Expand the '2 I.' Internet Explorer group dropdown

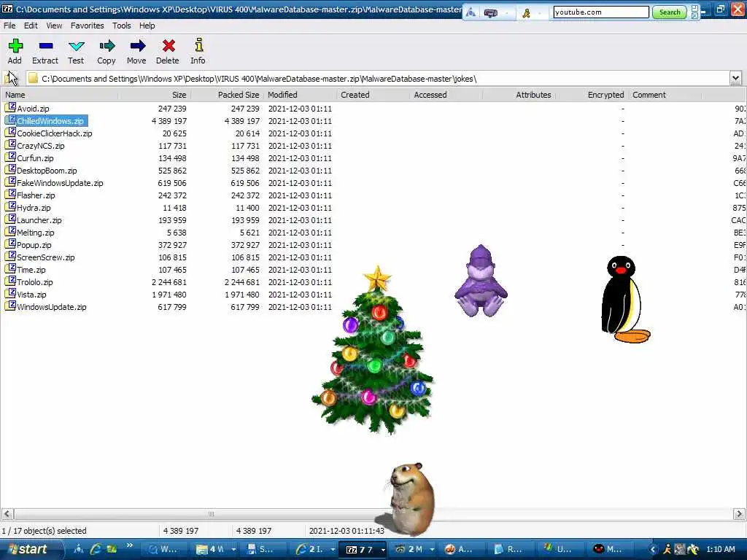click(332, 550)
